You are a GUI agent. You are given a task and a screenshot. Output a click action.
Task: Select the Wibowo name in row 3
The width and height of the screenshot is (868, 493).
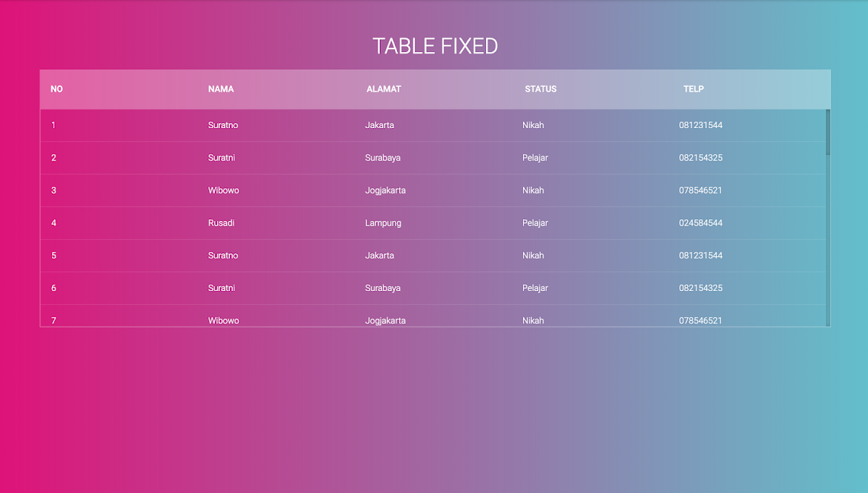[224, 190]
